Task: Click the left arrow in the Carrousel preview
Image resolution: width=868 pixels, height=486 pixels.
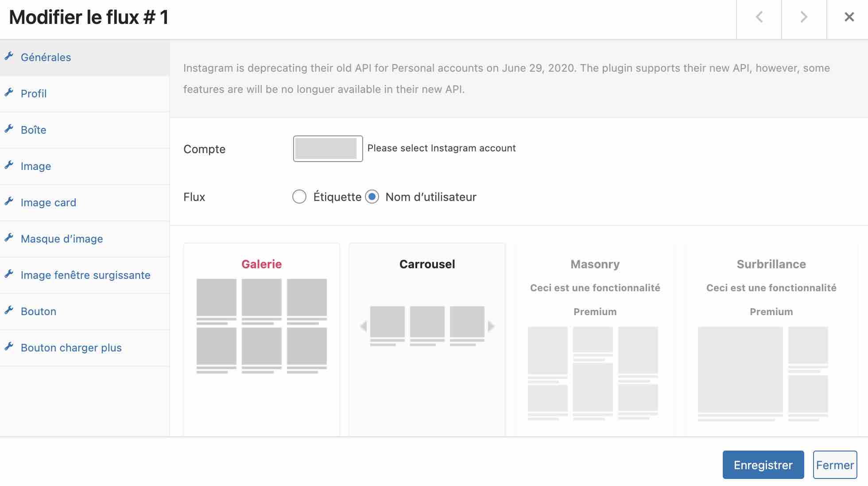Action: coord(364,326)
